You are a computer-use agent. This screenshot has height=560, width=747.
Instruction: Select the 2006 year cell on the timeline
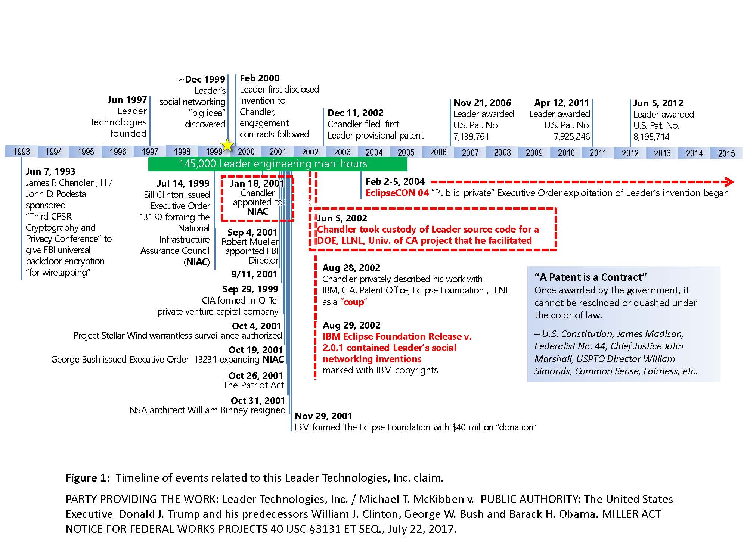(438, 152)
